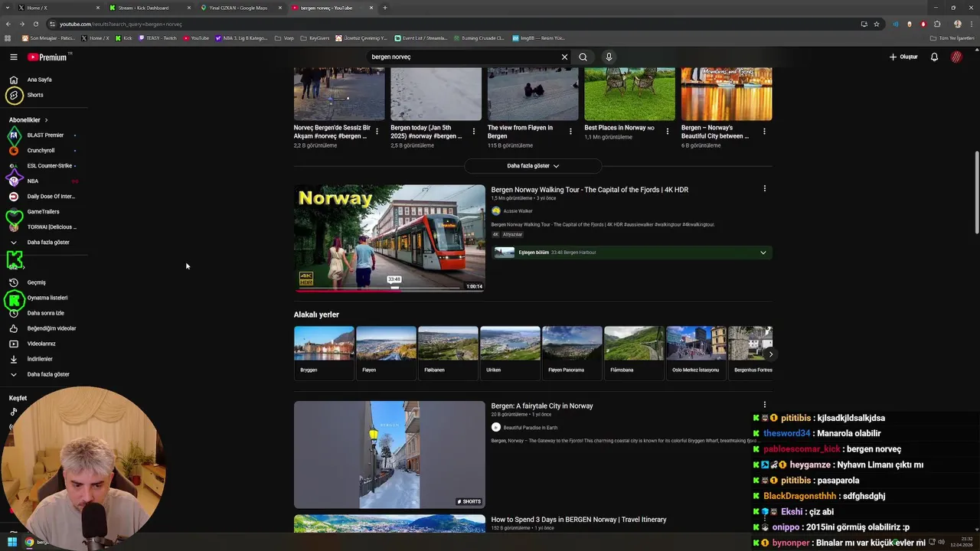This screenshot has width=980, height=551.
Task: Open a new Chrome tab with the plus button
Action: point(384,8)
